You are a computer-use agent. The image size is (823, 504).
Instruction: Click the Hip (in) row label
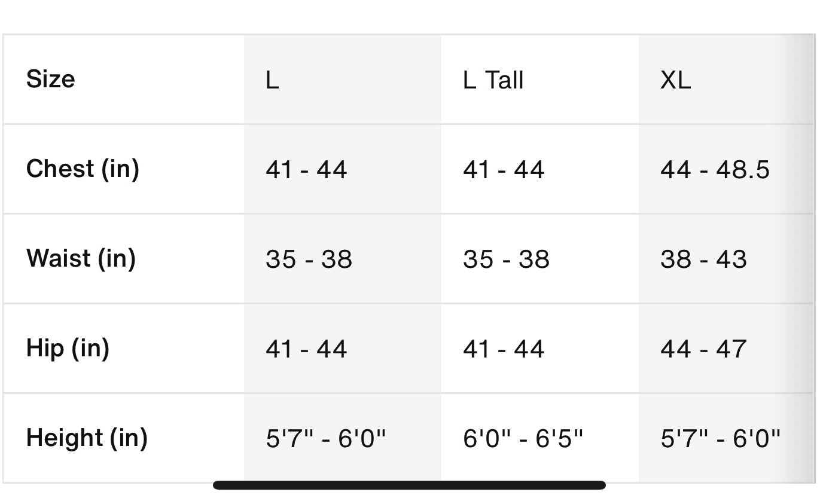[68, 349]
